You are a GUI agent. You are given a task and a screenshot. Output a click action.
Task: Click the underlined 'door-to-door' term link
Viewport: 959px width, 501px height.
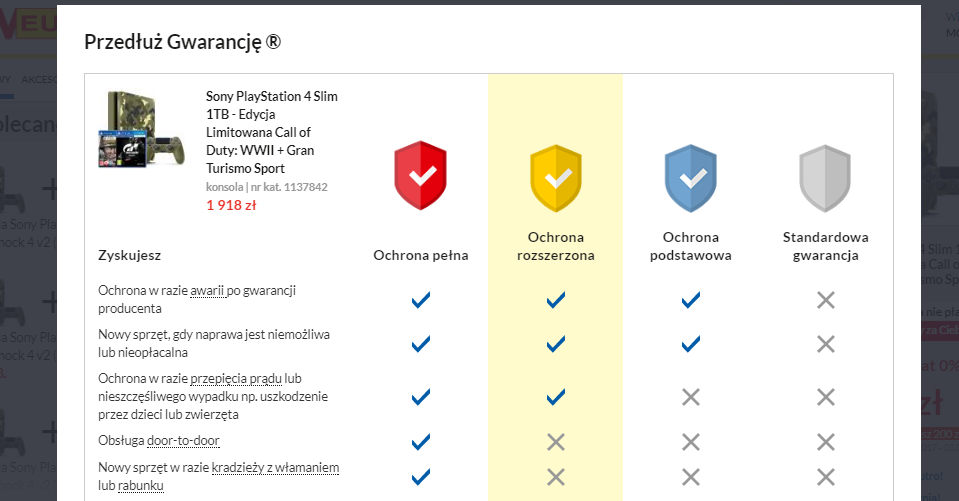tap(183, 440)
